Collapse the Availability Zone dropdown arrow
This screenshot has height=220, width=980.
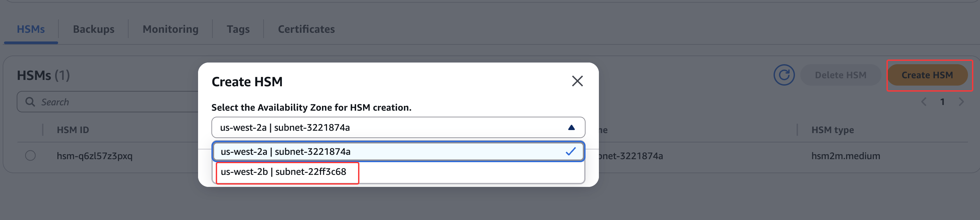(571, 127)
